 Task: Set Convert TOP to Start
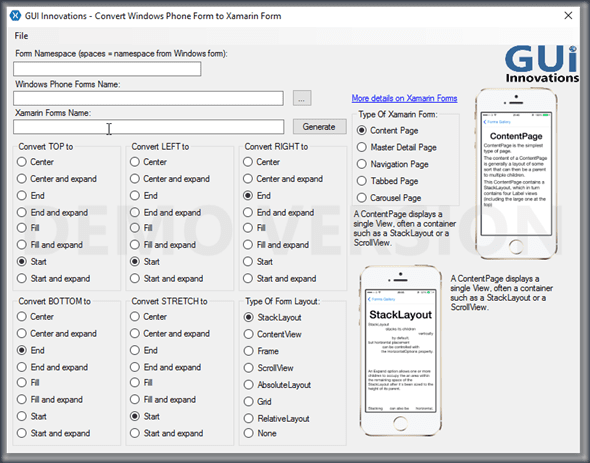coord(32,262)
